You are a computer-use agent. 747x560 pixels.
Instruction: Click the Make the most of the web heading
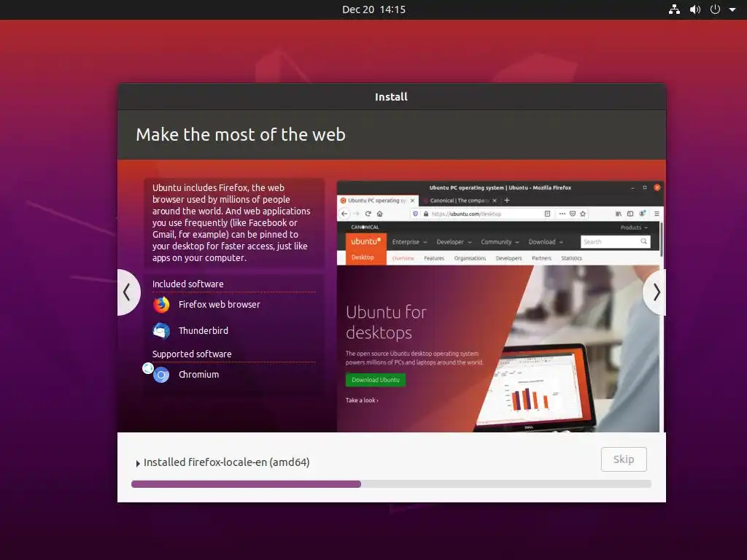(241, 135)
